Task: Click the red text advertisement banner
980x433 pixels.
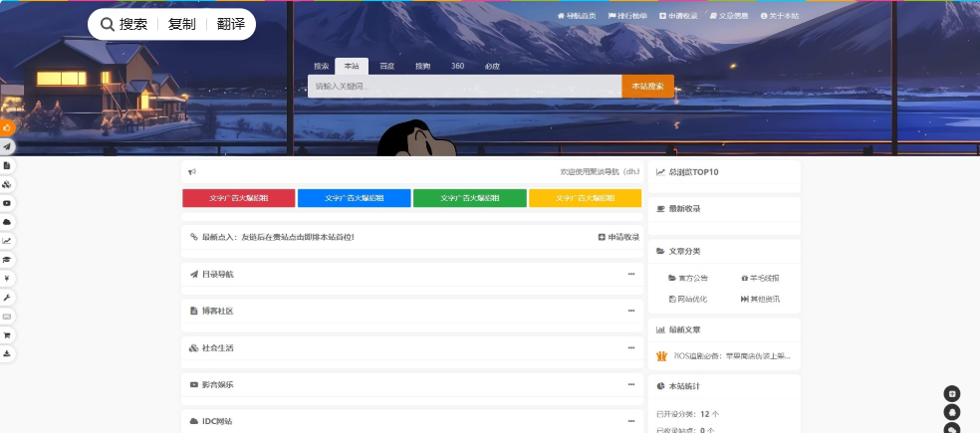Action: pyautogui.click(x=239, y=198)
